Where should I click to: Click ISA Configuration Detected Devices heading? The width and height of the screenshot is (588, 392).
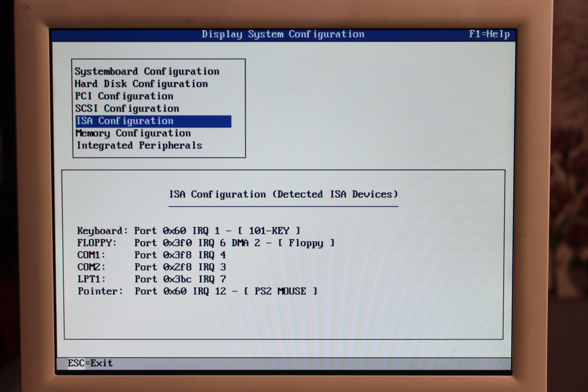(283, 195)
